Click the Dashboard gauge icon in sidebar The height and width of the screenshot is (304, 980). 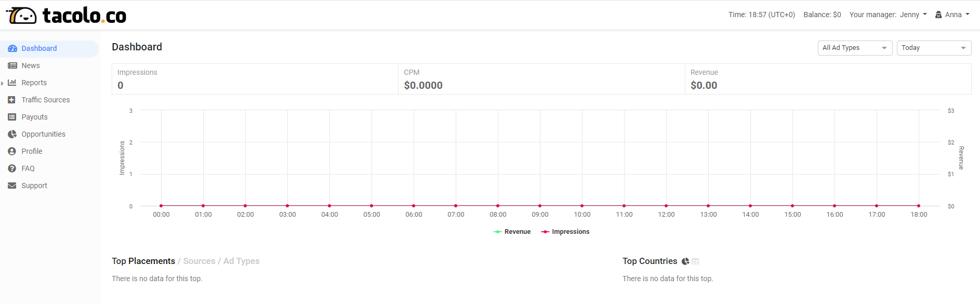[12, 48]
